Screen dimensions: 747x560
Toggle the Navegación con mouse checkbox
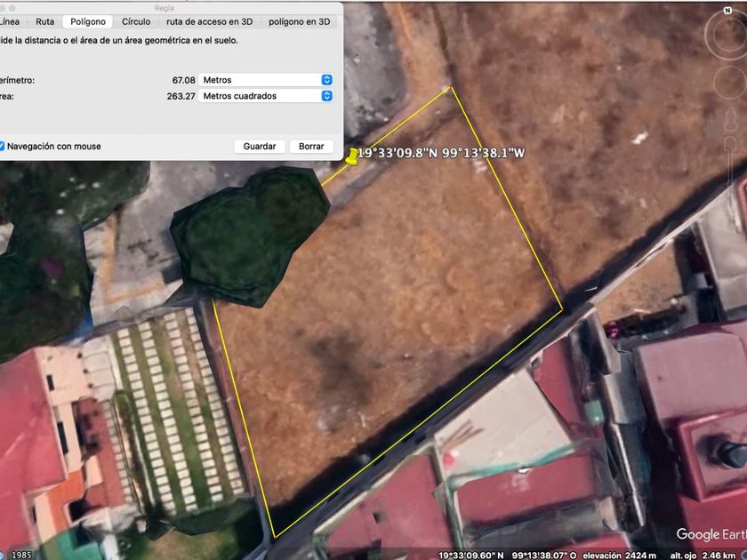point(2,147)
